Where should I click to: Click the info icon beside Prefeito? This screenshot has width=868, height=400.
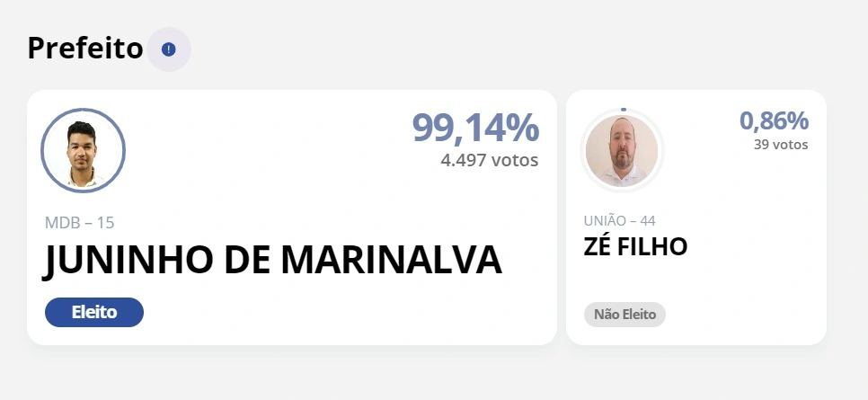168,49
